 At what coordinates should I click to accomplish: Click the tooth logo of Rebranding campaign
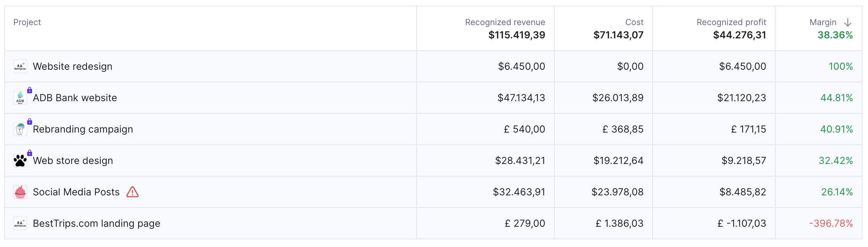[20, 129]
